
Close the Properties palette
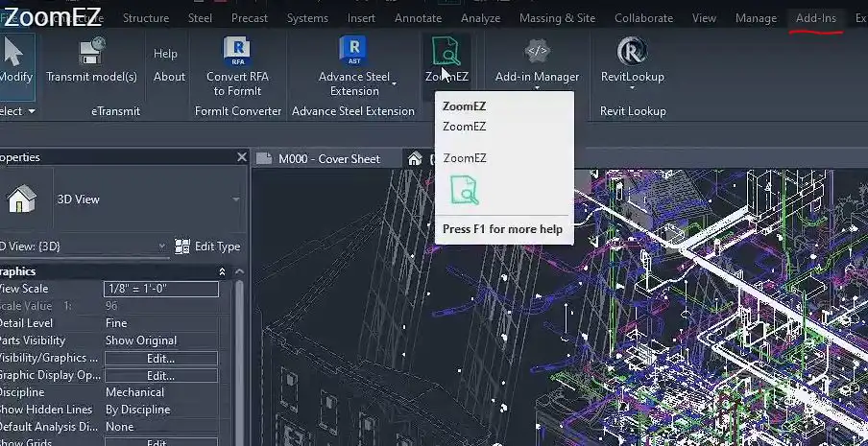242,157
